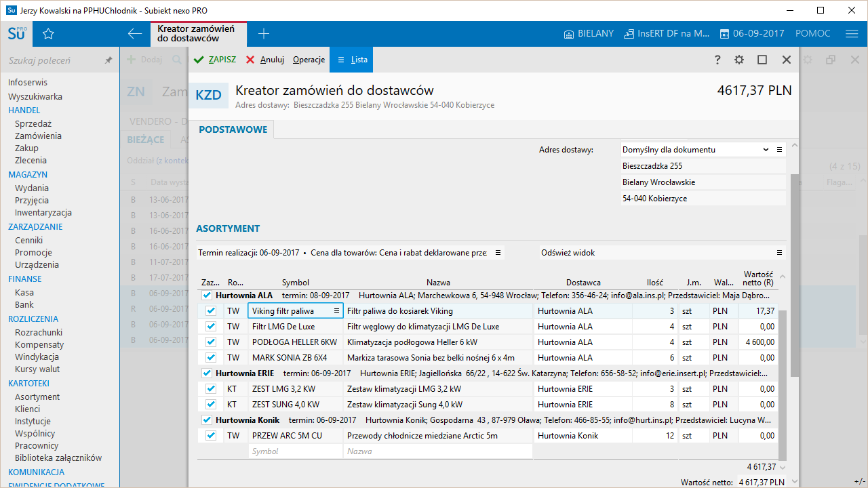Screen dimensions: 868x488
Task: Open the menu icon in Viking filtr paliwa cell
Action: pos(336,311)
